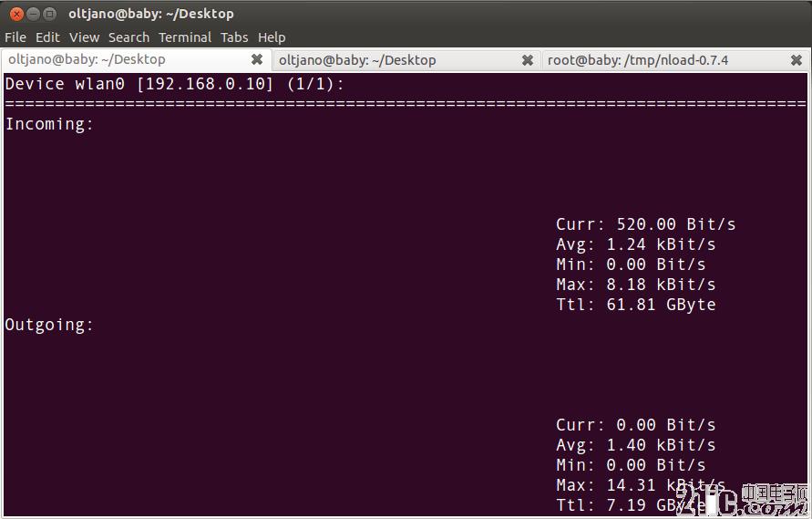812x519 pixels.
Task: Open the Terminal menu
Action: (x=185, y=37)
